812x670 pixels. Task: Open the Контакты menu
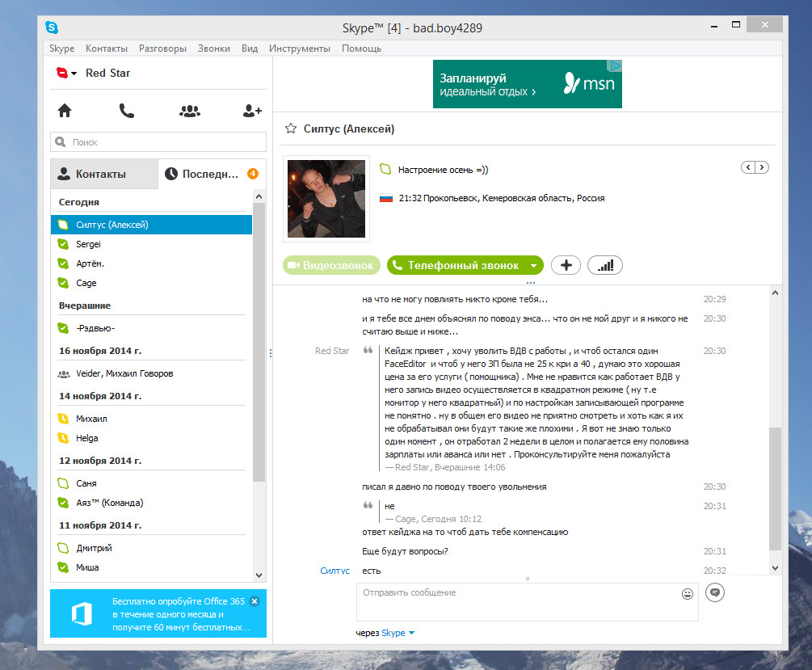[107, 48]
